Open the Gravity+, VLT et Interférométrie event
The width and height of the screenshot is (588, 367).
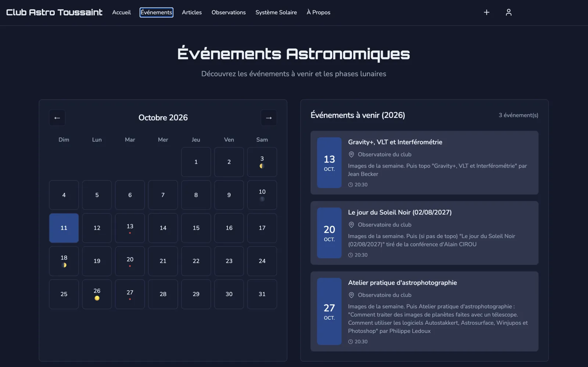click(x=424, y=163)
